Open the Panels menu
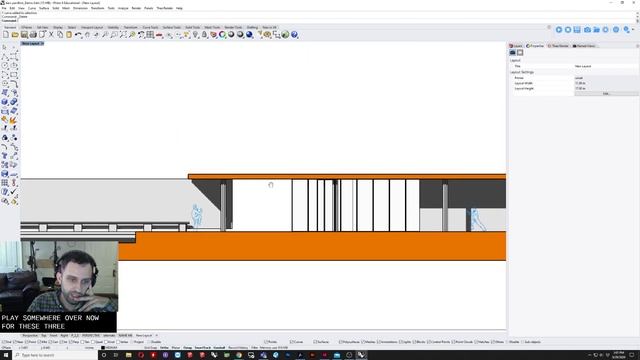Screen dimensions: 640x360 tap(149, 8)
